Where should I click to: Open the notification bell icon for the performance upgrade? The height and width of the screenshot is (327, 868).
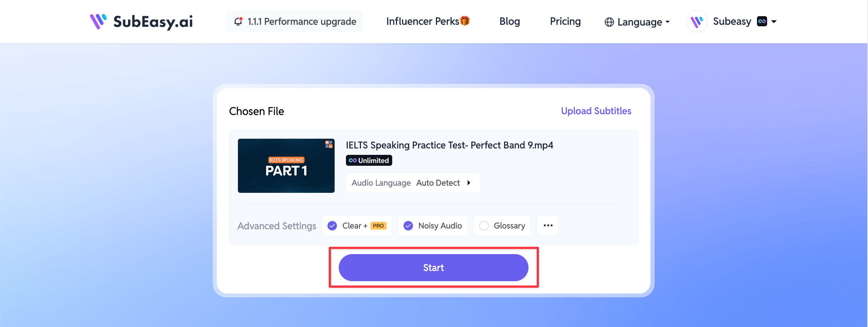238,21
